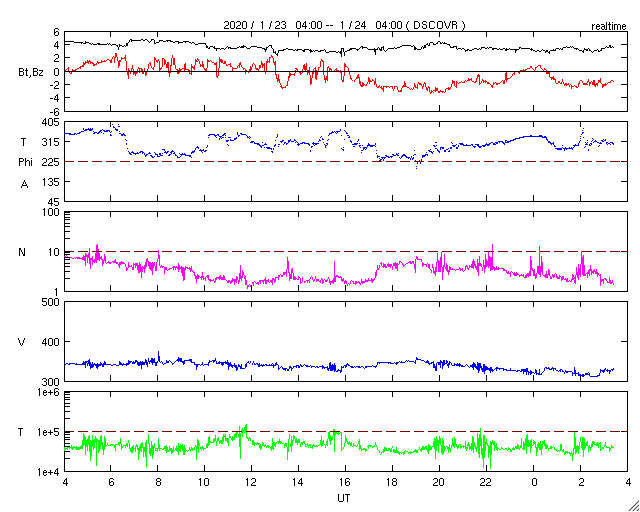Click the '315' tick value
This screenshot has width=640, height=512.
point(51,142)
